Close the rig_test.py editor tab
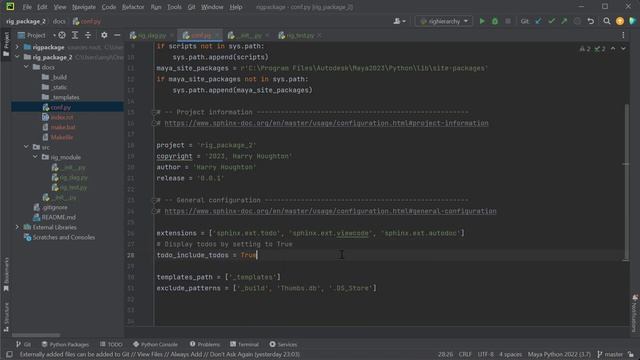 click(320, 36)
